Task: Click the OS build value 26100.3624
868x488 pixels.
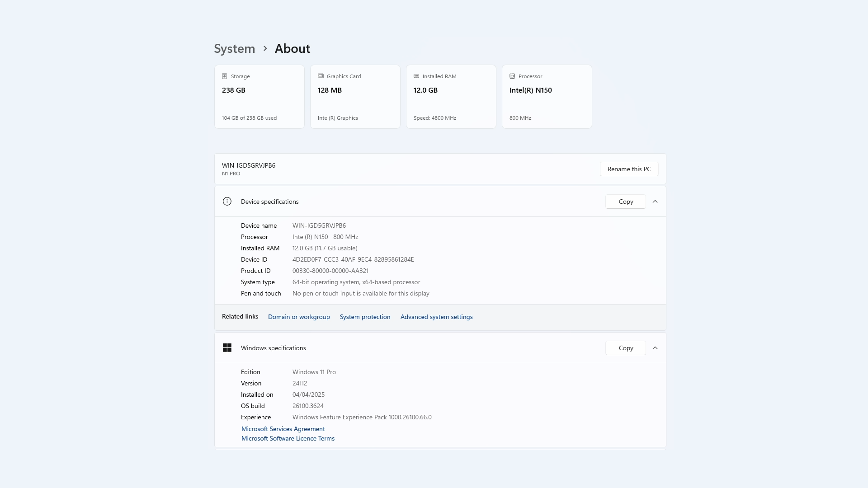Action: click(308, 406)
